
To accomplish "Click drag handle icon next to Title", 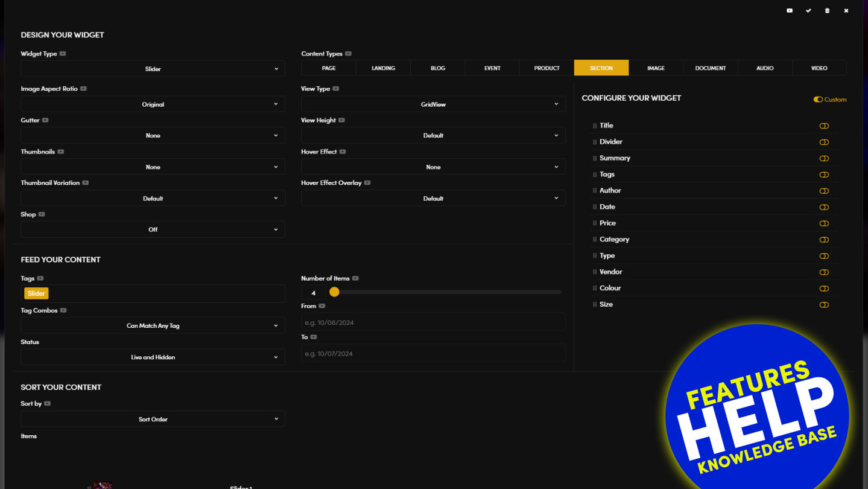I will pyautogui.click(x=595, y=126).
